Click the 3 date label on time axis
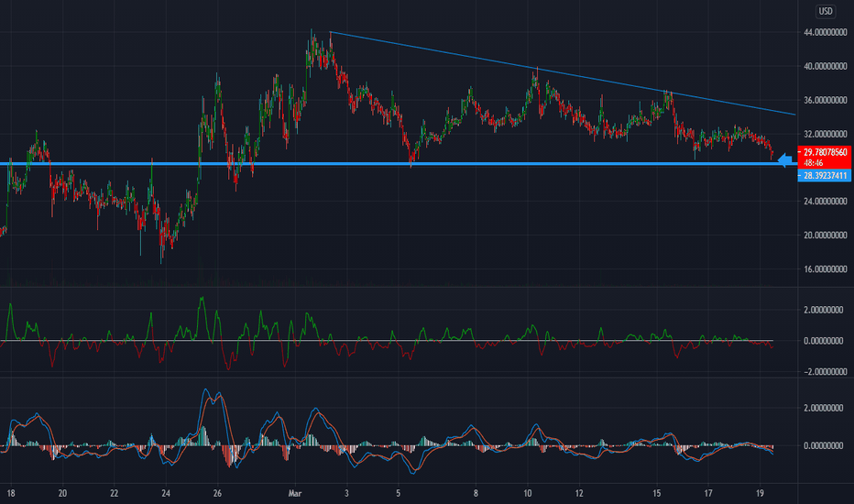 (347, 494)
